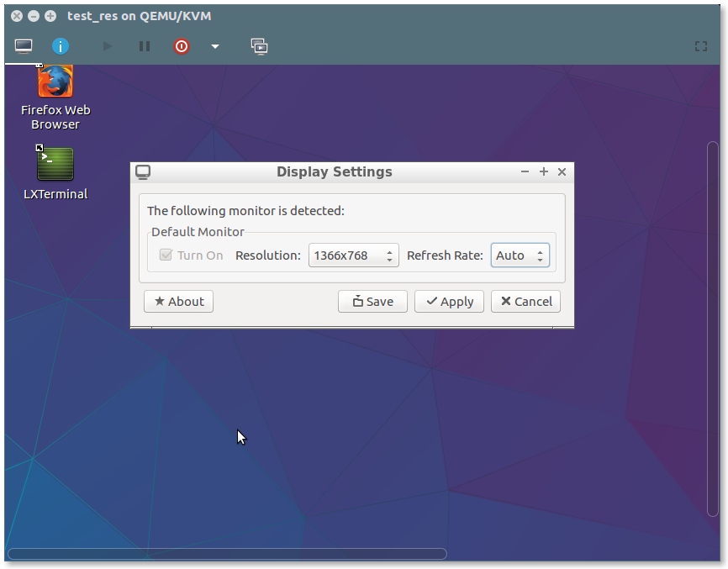Image resolution: width=728 pixels, height=569 pixels.
Task: Click the 'The following monitor is detected:' text
Action: tap(245, 211)
